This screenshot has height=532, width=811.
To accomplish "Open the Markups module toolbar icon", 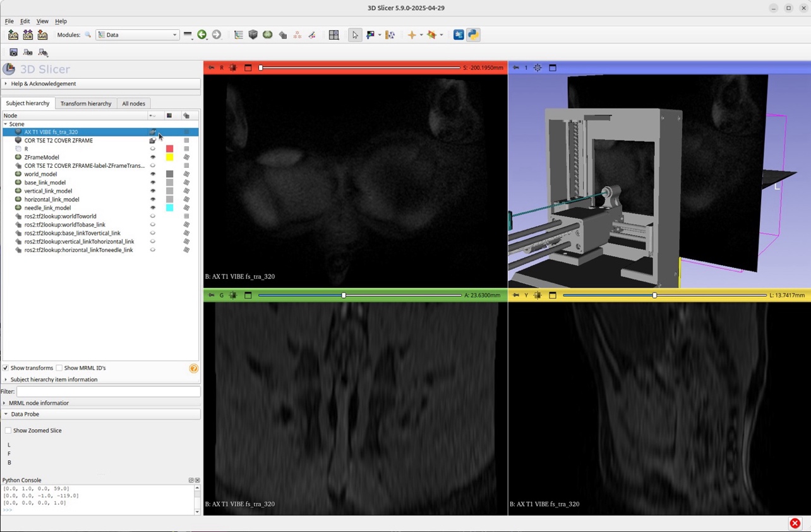I will (x=297, y=35).
